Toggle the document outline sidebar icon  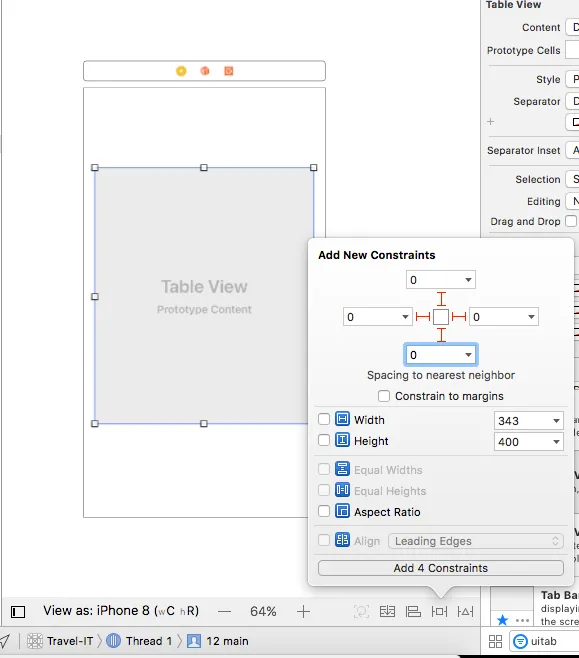[x=18, y=611]
